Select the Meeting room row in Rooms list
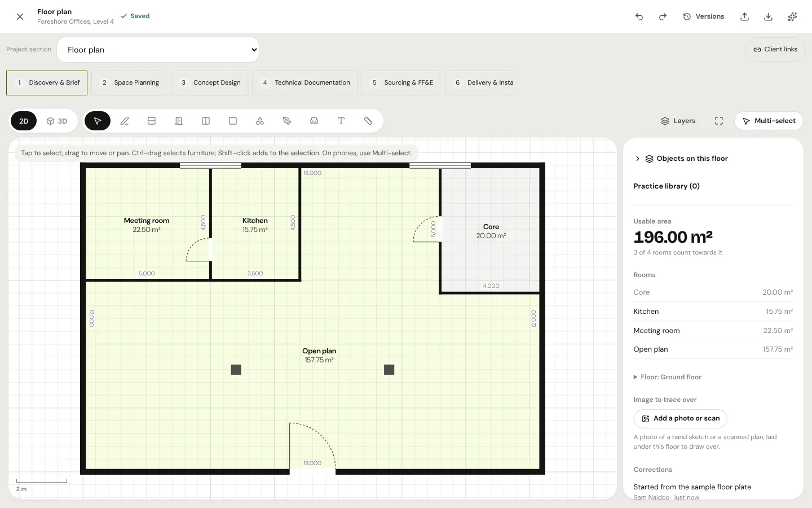This screenshot has height=508, width=812. (713, 331)
